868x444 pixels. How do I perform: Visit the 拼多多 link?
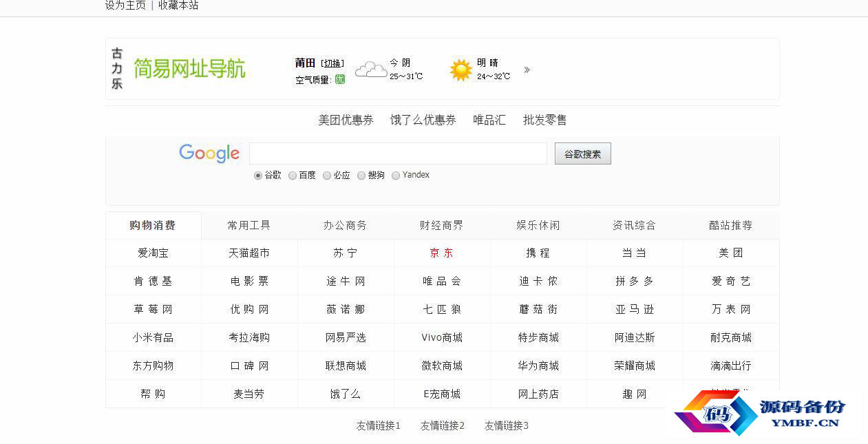point(635,282)
